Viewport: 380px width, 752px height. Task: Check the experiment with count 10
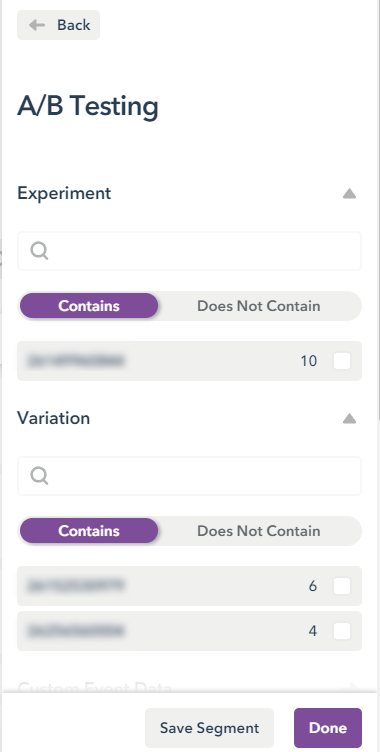(x=342, y=361)
